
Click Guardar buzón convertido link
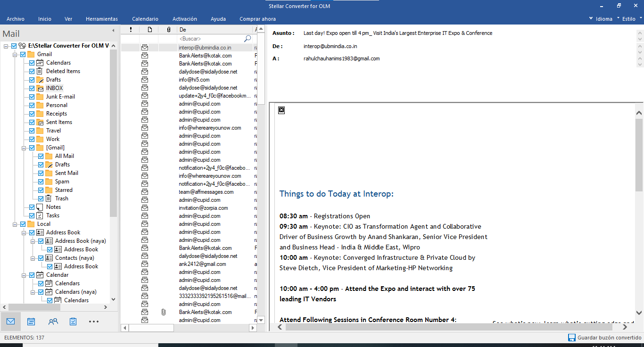[609, 338]
